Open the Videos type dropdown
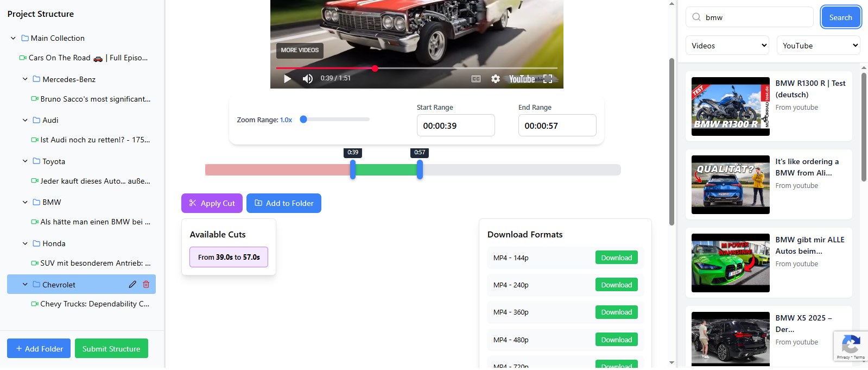This screenshot has width=868, height=370. tap(727, 46)
